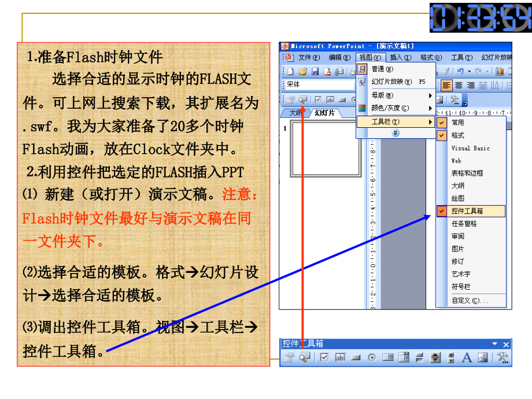Switch to the 大纲 pane tab
The image size is (532, 399).
point(295,113)
